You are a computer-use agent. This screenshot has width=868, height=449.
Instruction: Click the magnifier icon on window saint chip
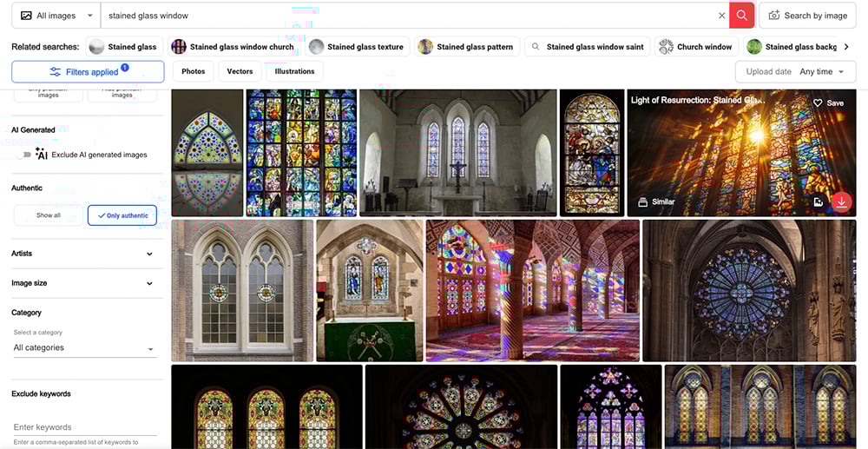tap(536, 47)
